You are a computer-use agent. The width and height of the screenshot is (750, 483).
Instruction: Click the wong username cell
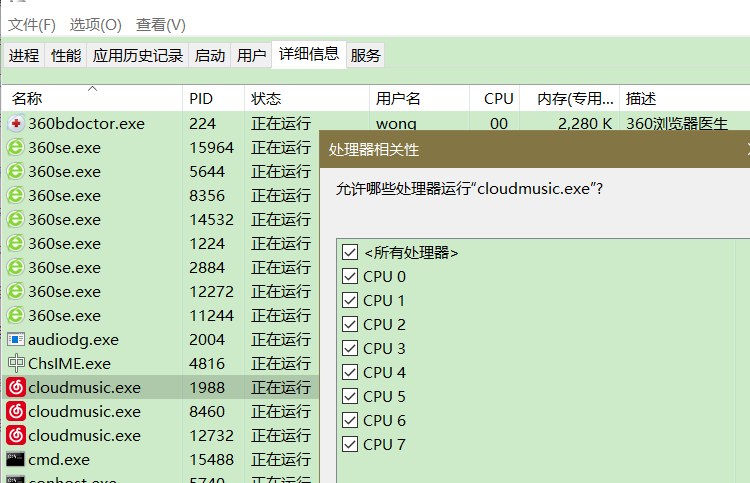pyautogui.click(x=396, y=123)
